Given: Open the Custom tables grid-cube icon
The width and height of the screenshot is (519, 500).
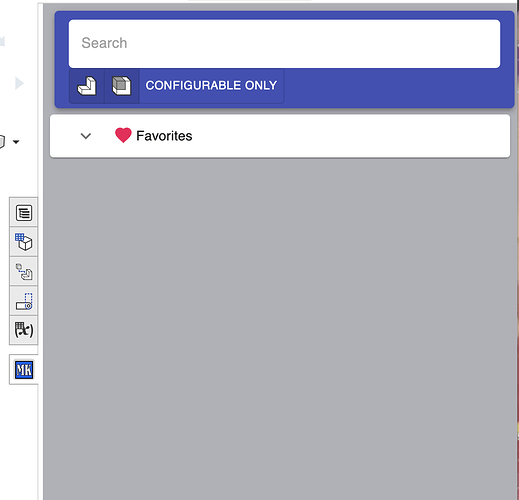Looking at the screenshot, I should (24, 242).
